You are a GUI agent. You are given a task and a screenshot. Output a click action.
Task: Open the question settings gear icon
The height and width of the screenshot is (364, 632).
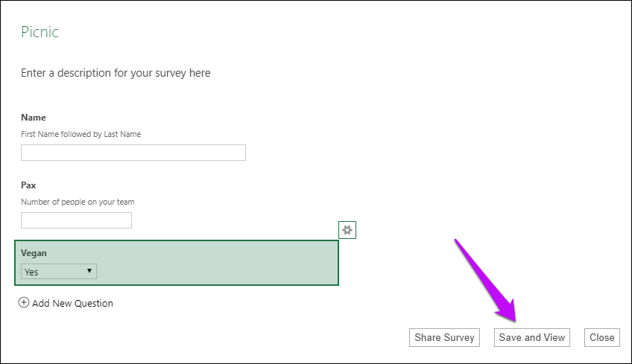(347, 230)
